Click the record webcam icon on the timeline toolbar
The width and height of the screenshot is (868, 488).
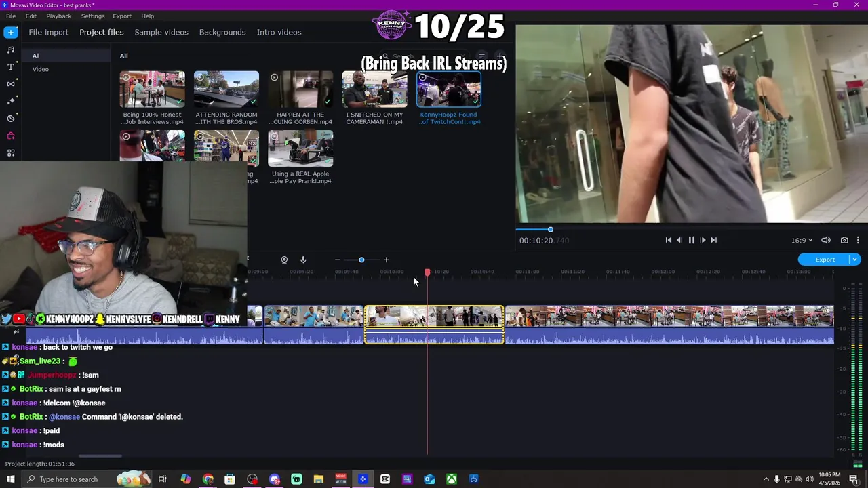point(284,260)
